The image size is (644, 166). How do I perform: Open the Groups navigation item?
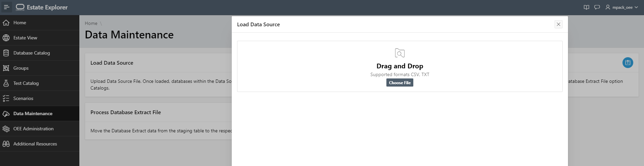pyautogui.click(x=40, y=68)
